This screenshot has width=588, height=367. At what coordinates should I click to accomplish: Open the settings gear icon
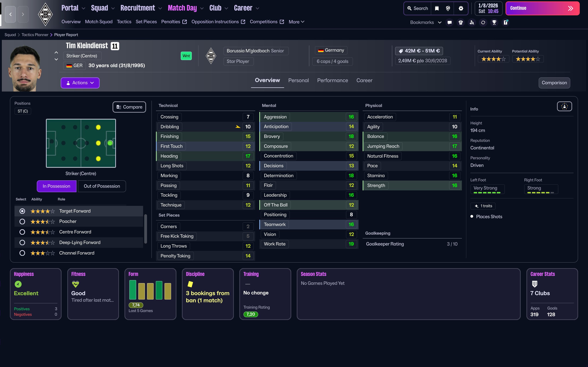tap(461, 8)
